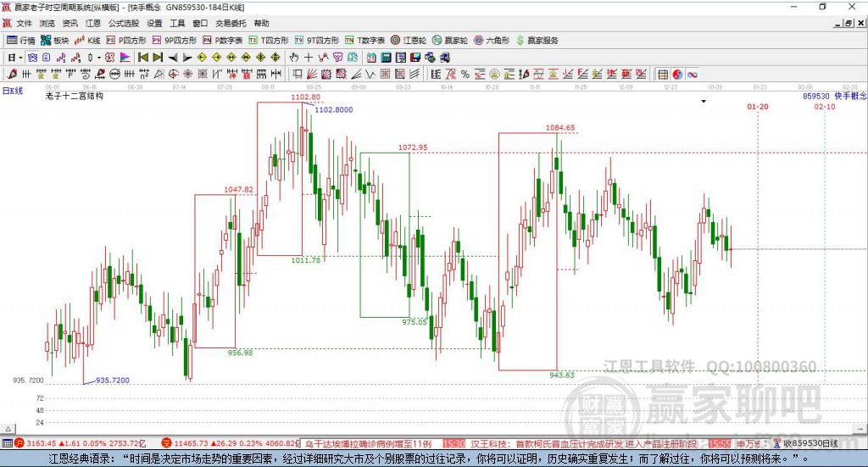Select the red fan lines tool
This screenshot has width=868, height=467.
tap(312, 74)
